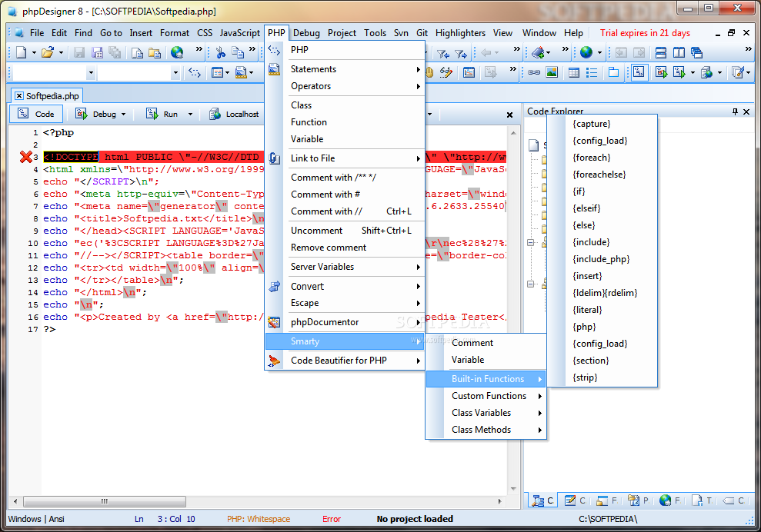Click the insert image picture icon

(x=552, y=73)
